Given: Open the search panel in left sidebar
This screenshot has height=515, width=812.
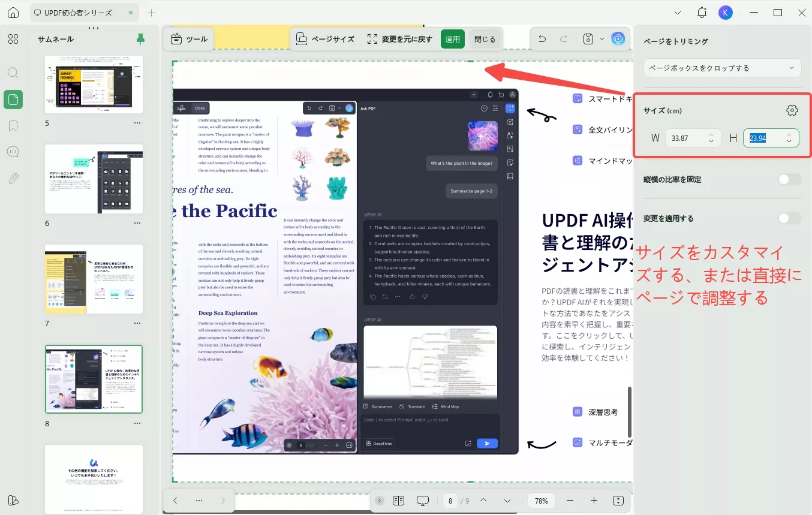Looking at the screenshot, I should [13, 73].
